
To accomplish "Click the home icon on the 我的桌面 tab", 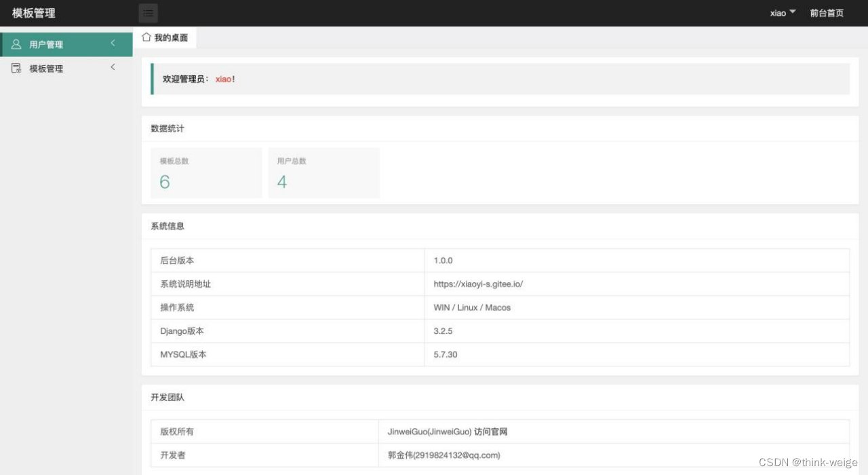I will pyautogui.click(x=146, y=37).
